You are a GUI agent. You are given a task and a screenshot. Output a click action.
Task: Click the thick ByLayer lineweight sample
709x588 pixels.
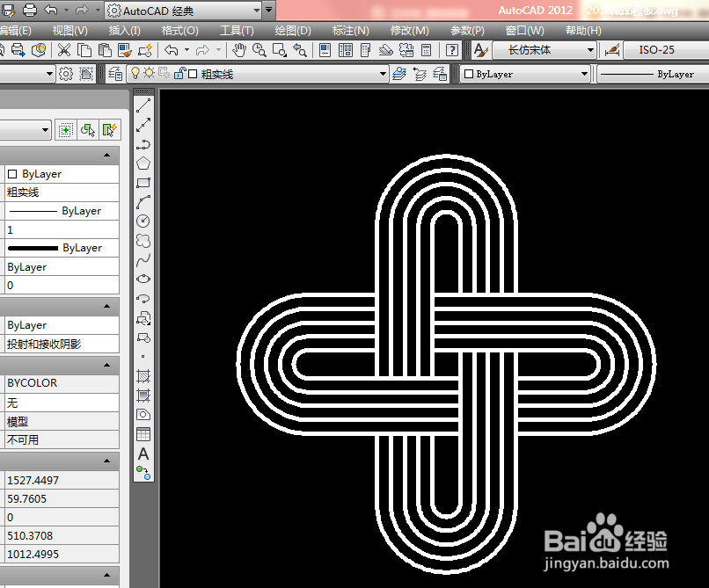(x=33, y=248)
